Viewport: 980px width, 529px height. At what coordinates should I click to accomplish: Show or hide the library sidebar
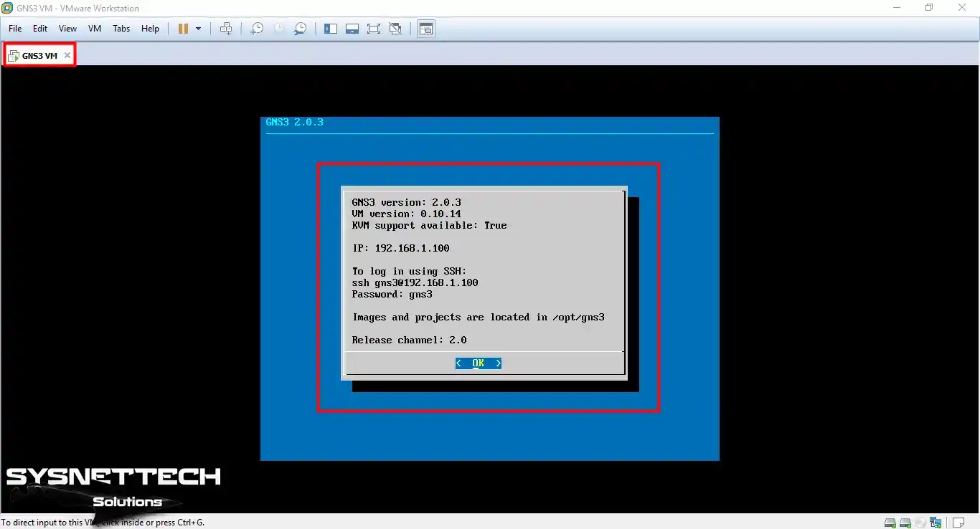coord(331,29)
